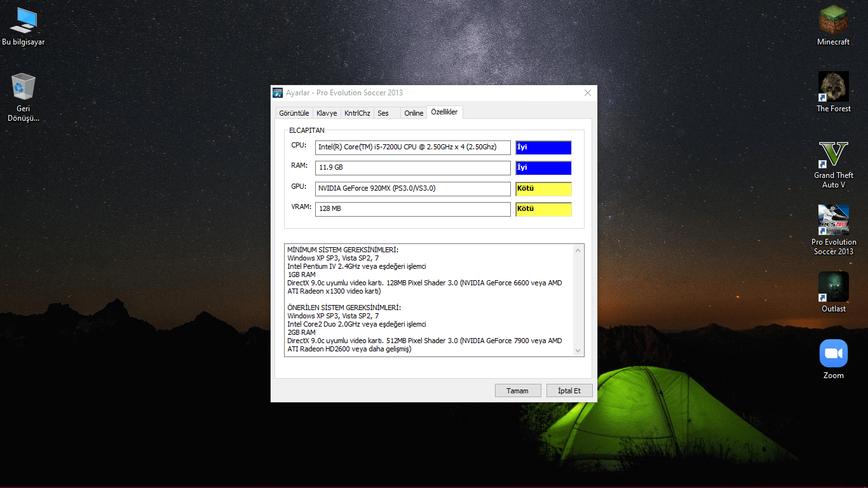This screenshot has height=488, width=868.
Task: Open the Geri Dönüşüm recycle bin icon
Action: tap(24, 97)
